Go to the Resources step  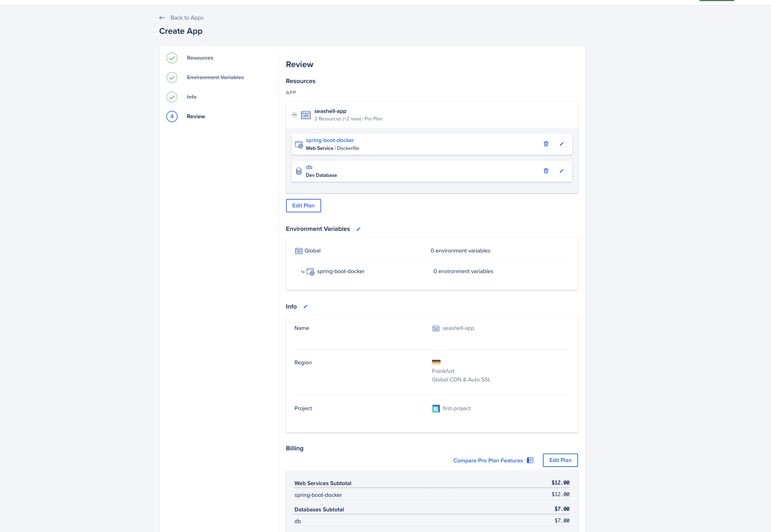tap(200, 58)
